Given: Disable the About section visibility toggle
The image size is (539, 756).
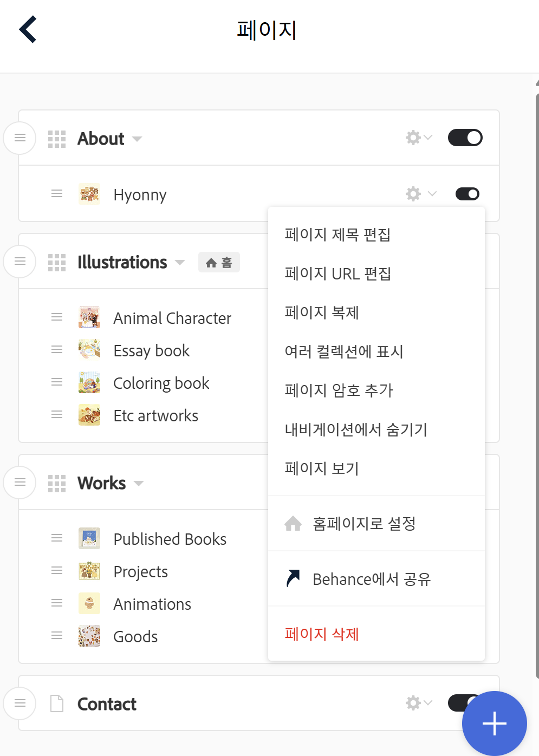Looking at the screenshot, I should [x=465, y=138].
